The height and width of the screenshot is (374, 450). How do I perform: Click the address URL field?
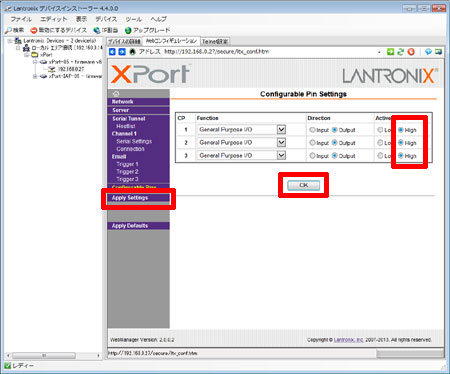tap(270, 52)
